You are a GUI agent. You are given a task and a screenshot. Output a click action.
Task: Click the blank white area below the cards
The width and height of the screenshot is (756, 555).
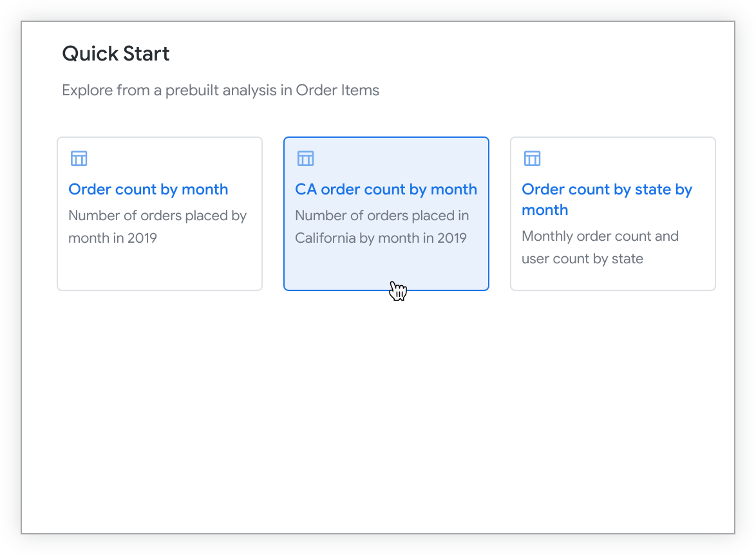[x=377, y=412]
